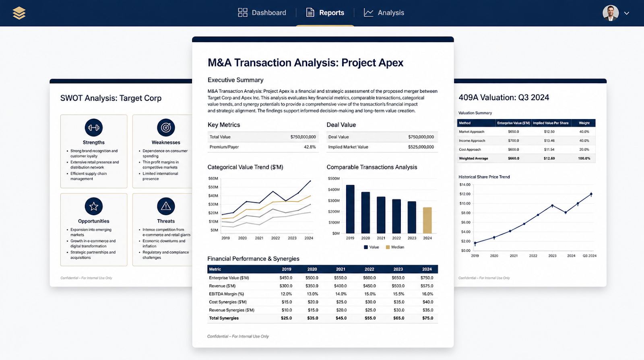The width and height of the screenshot is (644, 360).
Task: Click the Q3 2024 data point on share price chart
Action: point(591,194)
